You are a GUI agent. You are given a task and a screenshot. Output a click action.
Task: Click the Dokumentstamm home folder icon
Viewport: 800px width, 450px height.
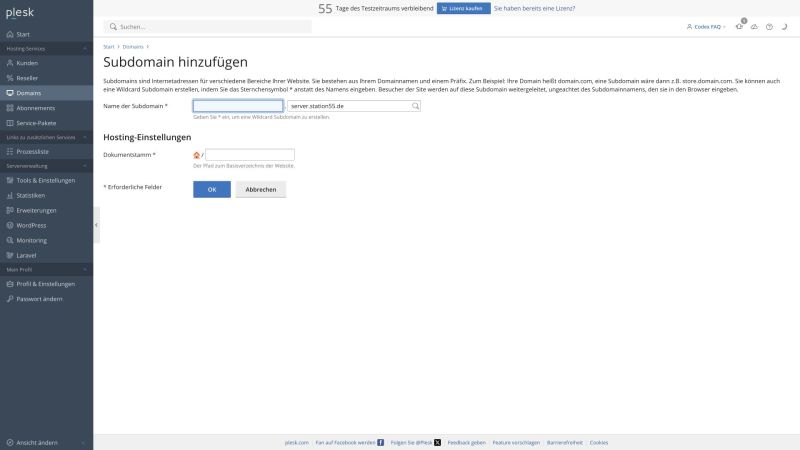(x=196, y=155)
